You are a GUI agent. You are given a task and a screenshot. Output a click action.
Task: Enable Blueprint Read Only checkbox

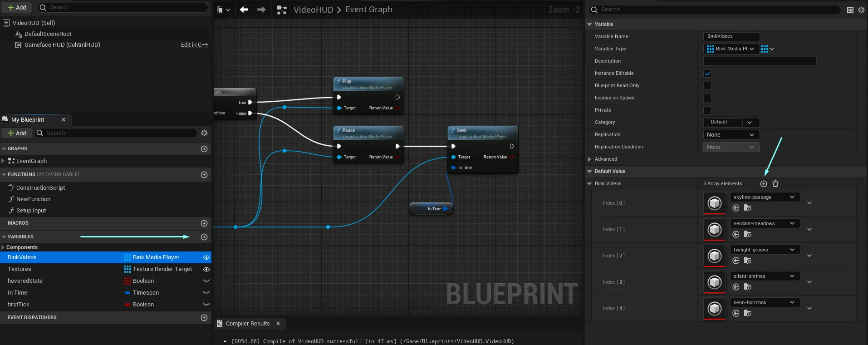(x=707, y=86)
